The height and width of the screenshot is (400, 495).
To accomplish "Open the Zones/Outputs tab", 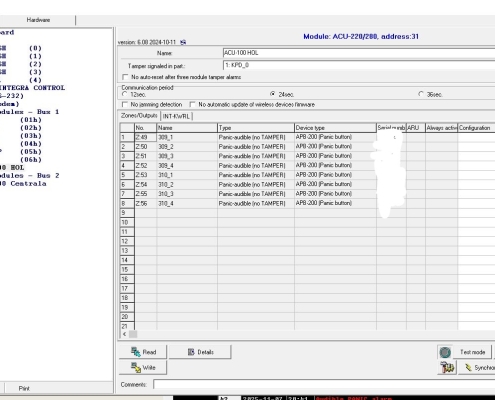I will point(139,116).
